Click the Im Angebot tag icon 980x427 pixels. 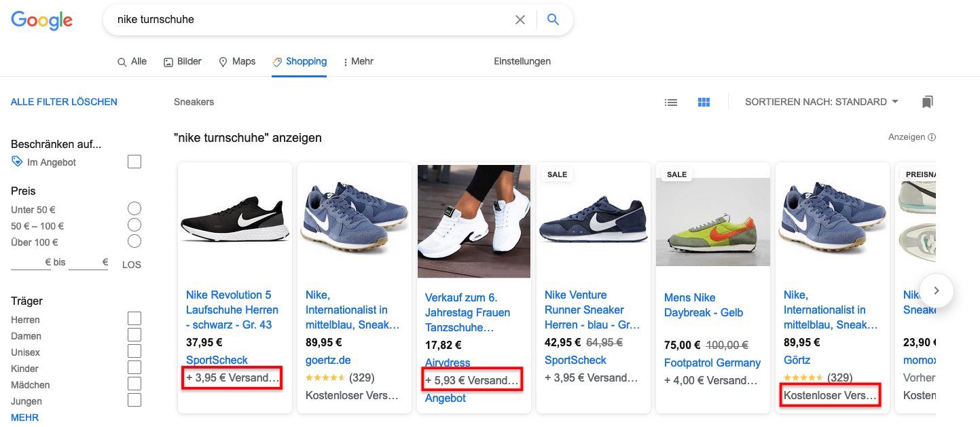point(17,162)
